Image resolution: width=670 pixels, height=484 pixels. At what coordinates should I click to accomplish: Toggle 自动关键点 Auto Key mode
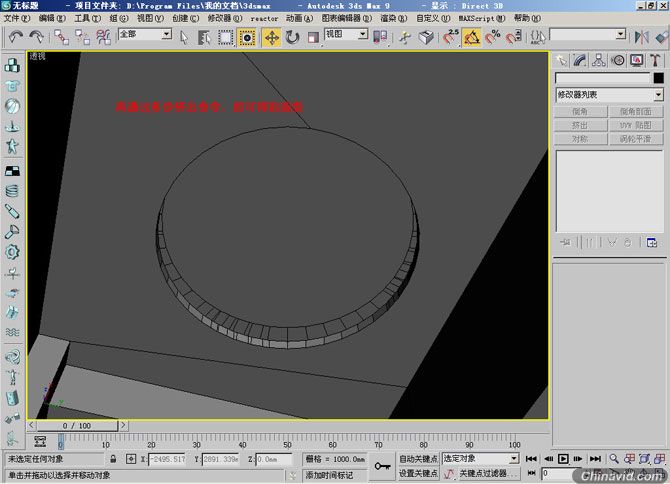click(418, 459)
